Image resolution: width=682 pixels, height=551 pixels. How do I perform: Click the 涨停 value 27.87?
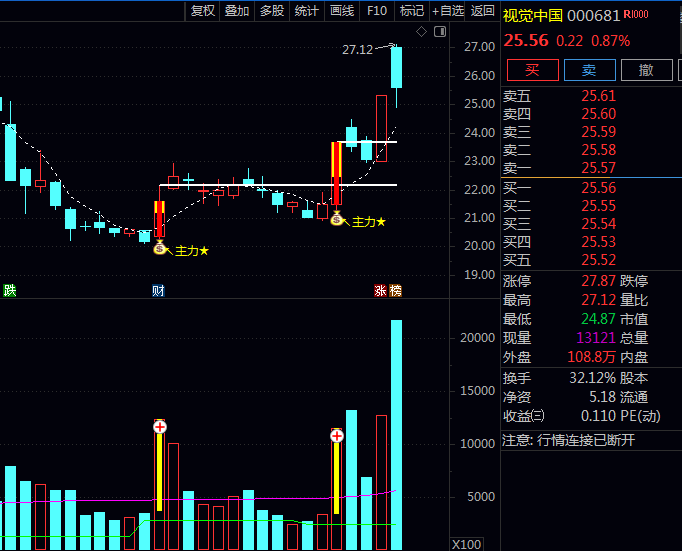598,281
